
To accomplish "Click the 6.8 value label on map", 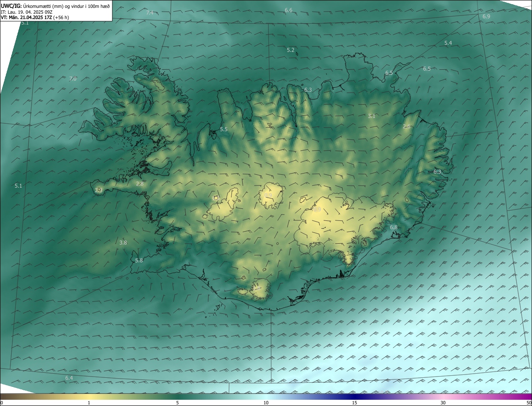I will click(x=394, y=227).
